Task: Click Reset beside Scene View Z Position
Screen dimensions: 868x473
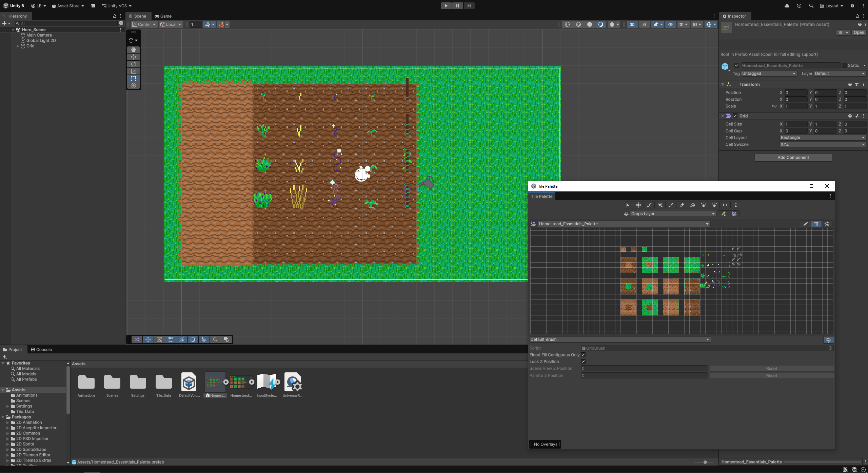Action: (771, 369)
